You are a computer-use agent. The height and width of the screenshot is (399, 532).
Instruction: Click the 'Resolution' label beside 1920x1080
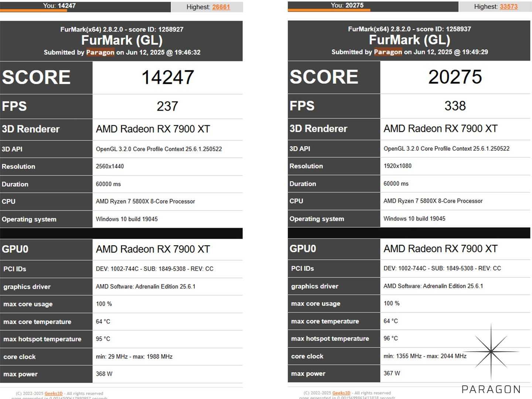coord(306,166)
